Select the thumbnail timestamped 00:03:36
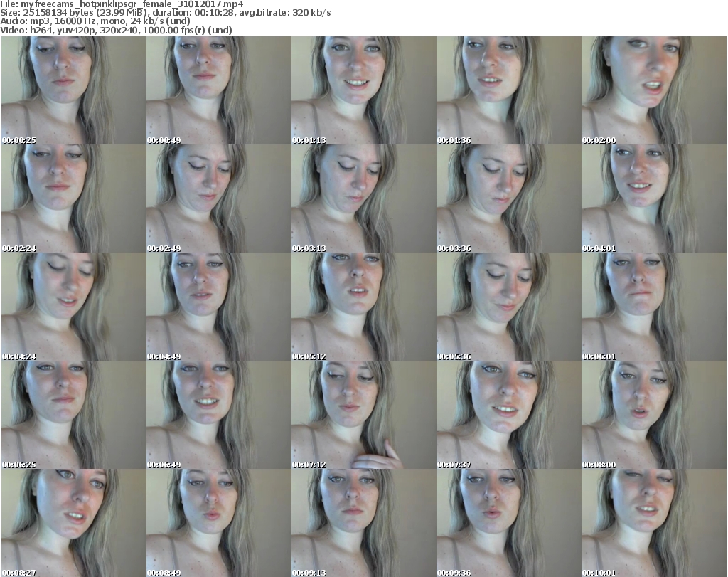 coord(508,198)
